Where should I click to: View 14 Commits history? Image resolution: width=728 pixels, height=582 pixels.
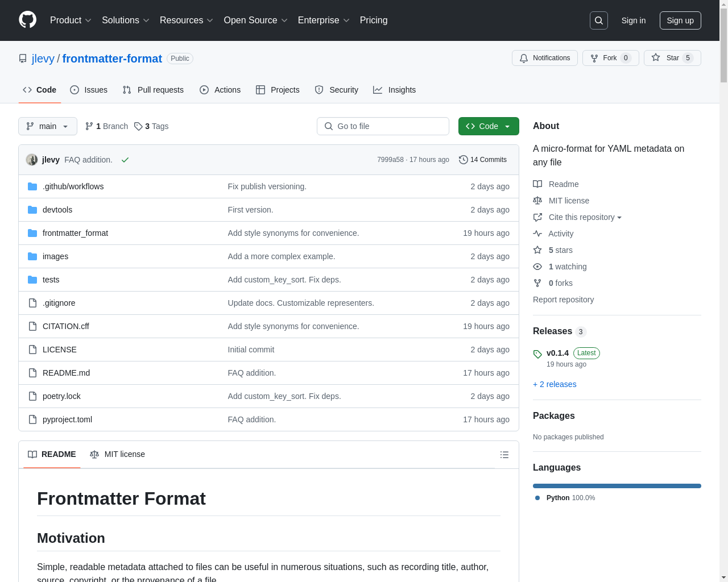tap(483, 160)
